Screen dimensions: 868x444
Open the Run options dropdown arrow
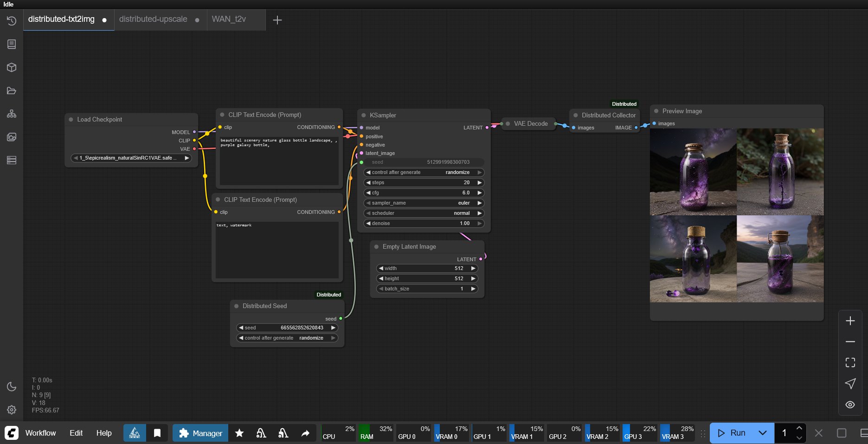(762, 433)
